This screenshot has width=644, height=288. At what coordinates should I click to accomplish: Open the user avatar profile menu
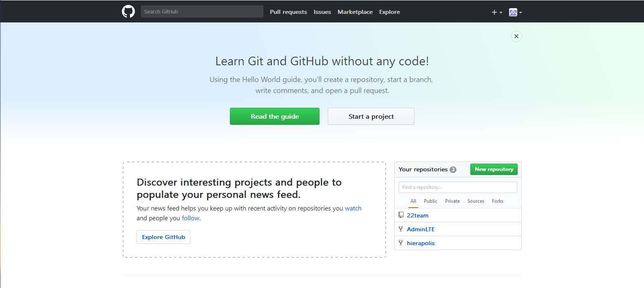(x=516, y=12)
